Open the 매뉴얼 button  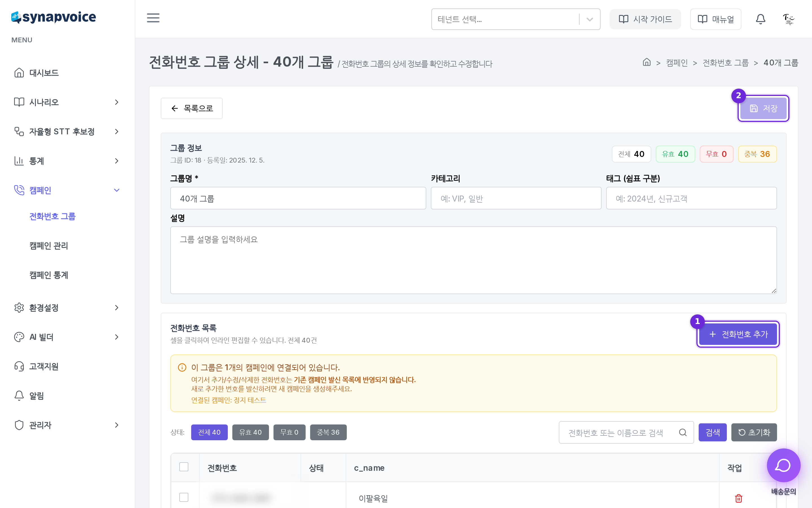pyautogui.click(x=715, y=19)
